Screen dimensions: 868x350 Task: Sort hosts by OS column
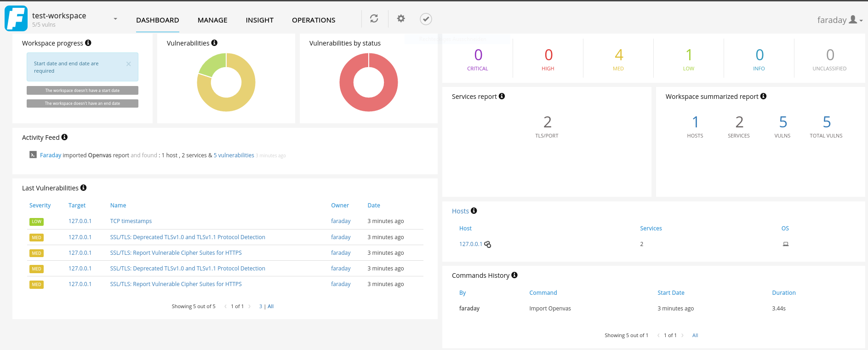(x=785, y=229)
